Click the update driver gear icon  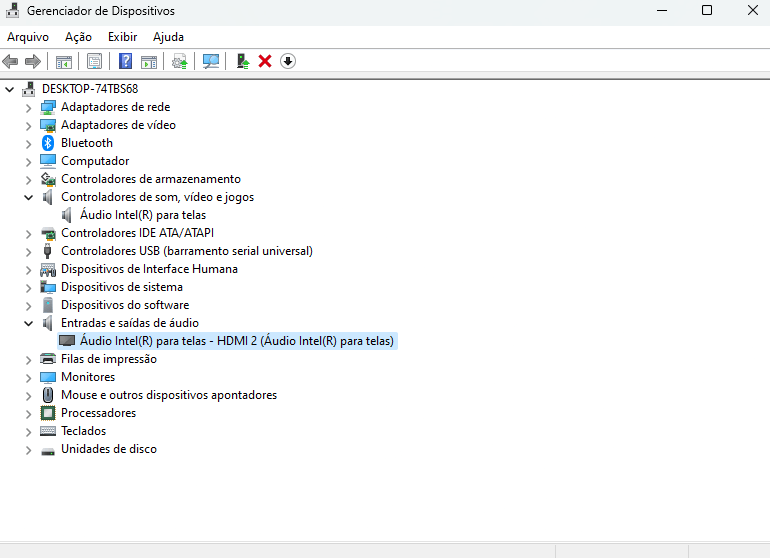click(180, 61)
